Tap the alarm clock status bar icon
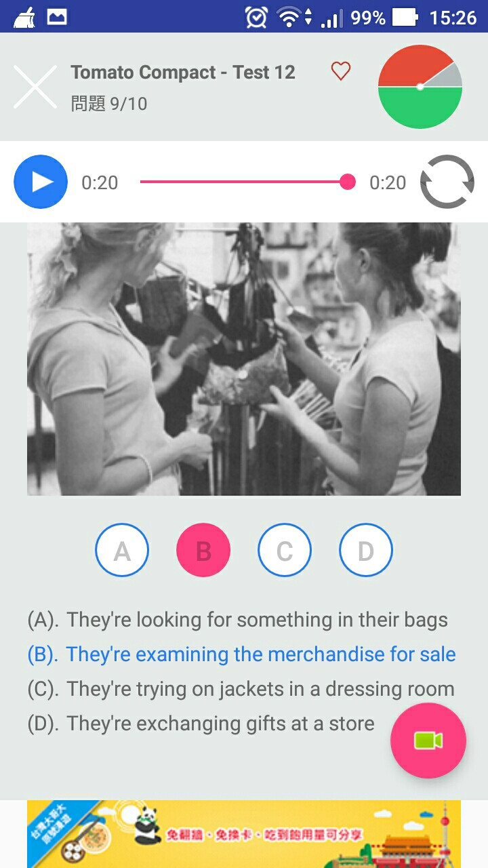 point(256,17)
